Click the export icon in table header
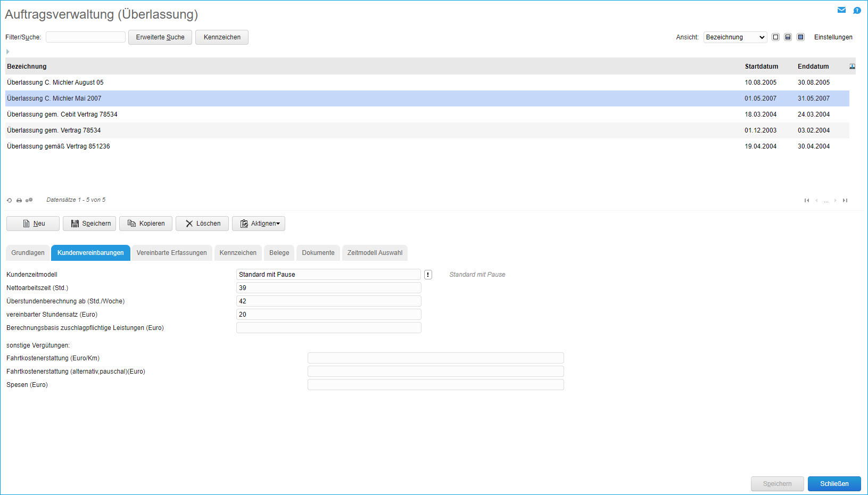 point(852,67)
